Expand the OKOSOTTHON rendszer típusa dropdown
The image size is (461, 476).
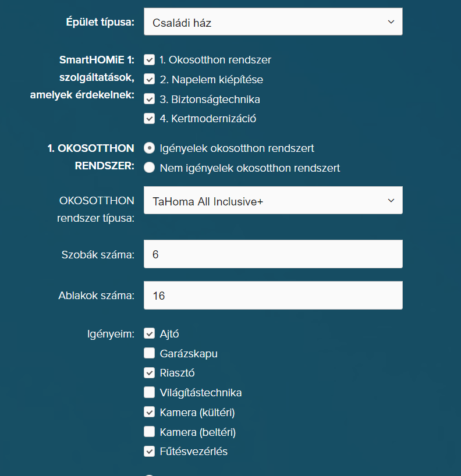(272, 201)
